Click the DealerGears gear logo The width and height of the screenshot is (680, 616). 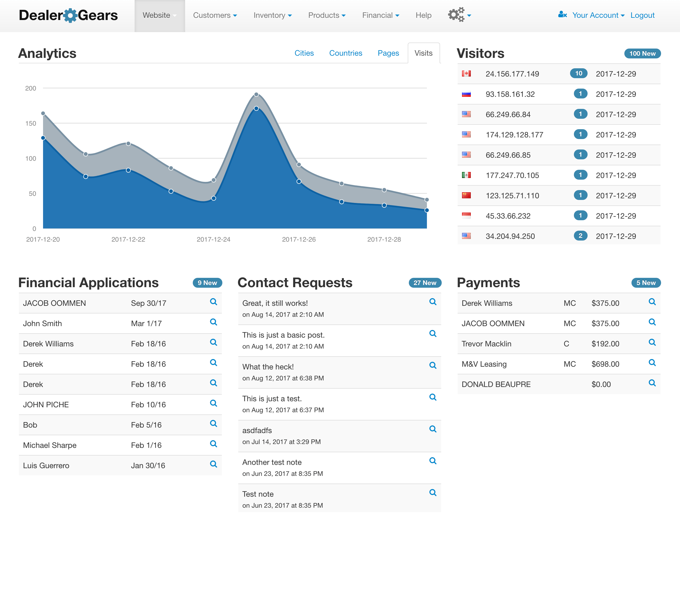coord(70,15)
